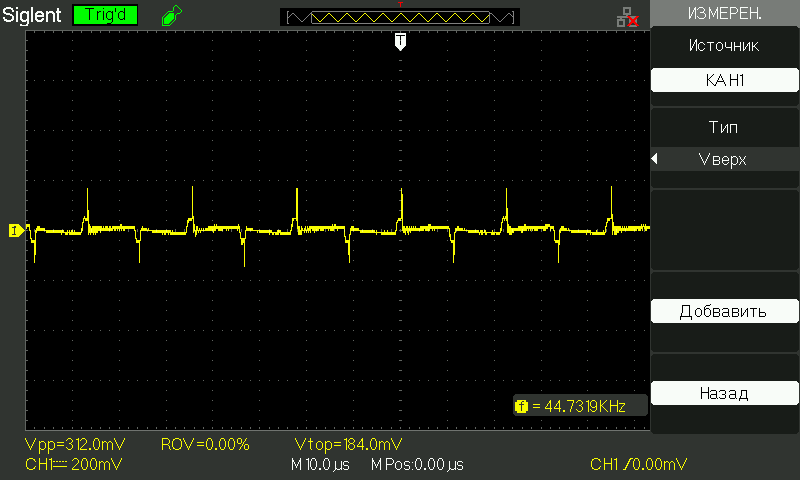The height and width of the screenshot is (480, 800).
Task: Click the Siglent logo
Action: tap(32, 16)
